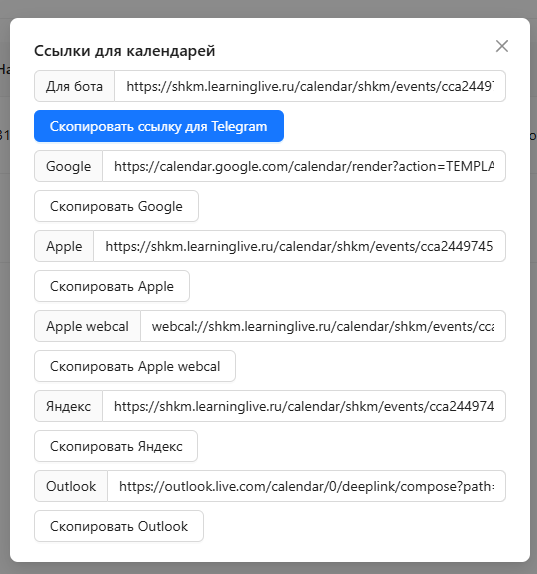Click the Скопировать Google button
The height and width of the screenshot is (574, 537).
click(116, 206)
